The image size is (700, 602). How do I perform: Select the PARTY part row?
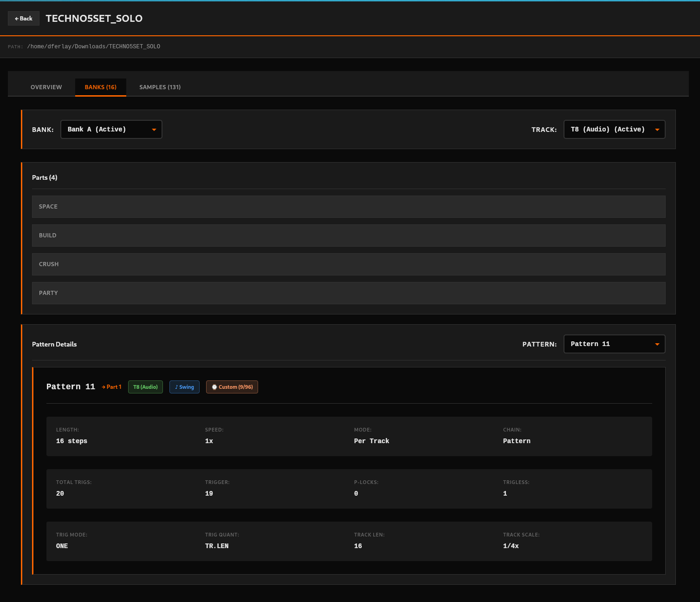coord(348,293)
